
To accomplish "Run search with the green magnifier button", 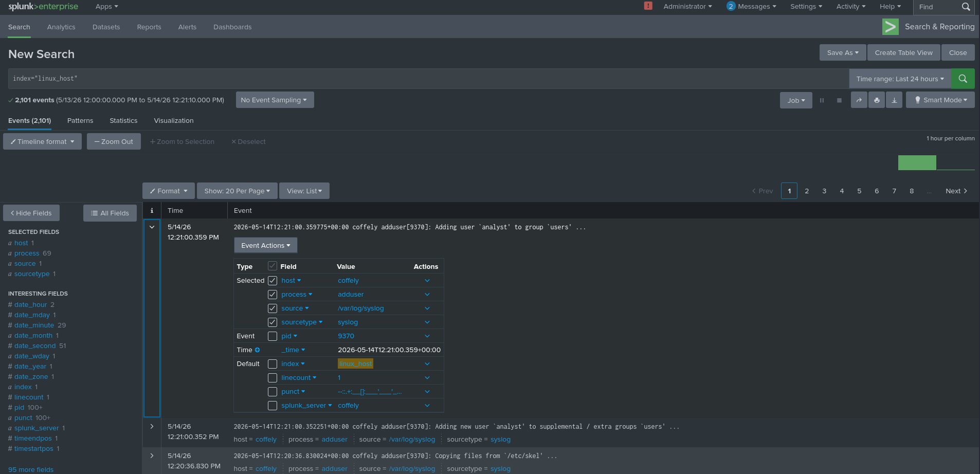I will (963, 79).
